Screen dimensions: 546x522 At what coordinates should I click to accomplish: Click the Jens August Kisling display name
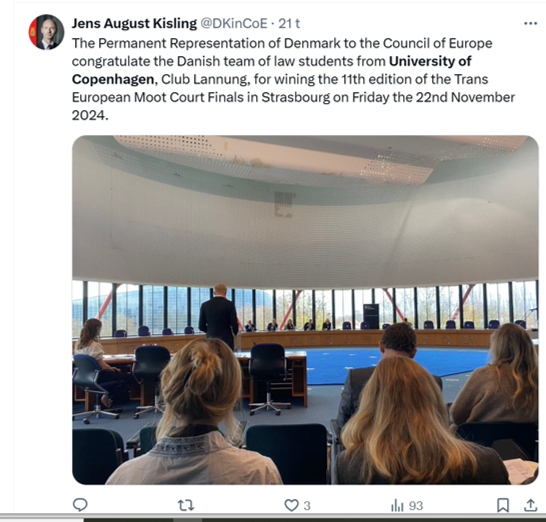pyautogui.click(x=134, y=23)
